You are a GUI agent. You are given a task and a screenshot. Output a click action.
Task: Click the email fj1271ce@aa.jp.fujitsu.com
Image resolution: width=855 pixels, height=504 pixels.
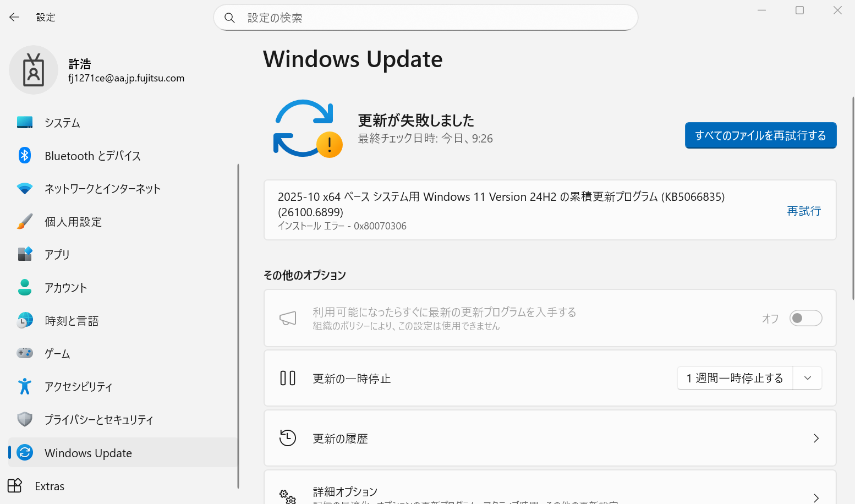[x=127, y=78]
